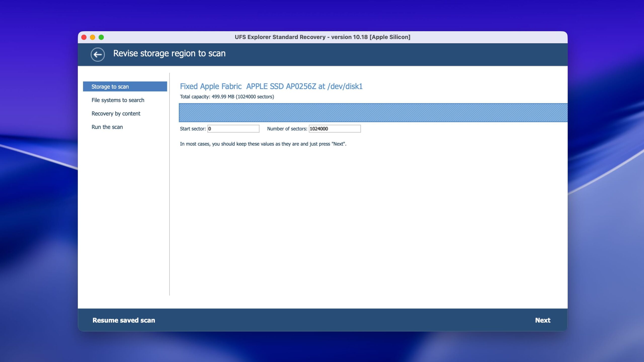
Task: Minimize the window with yellow button
Action: coord(93,37)
